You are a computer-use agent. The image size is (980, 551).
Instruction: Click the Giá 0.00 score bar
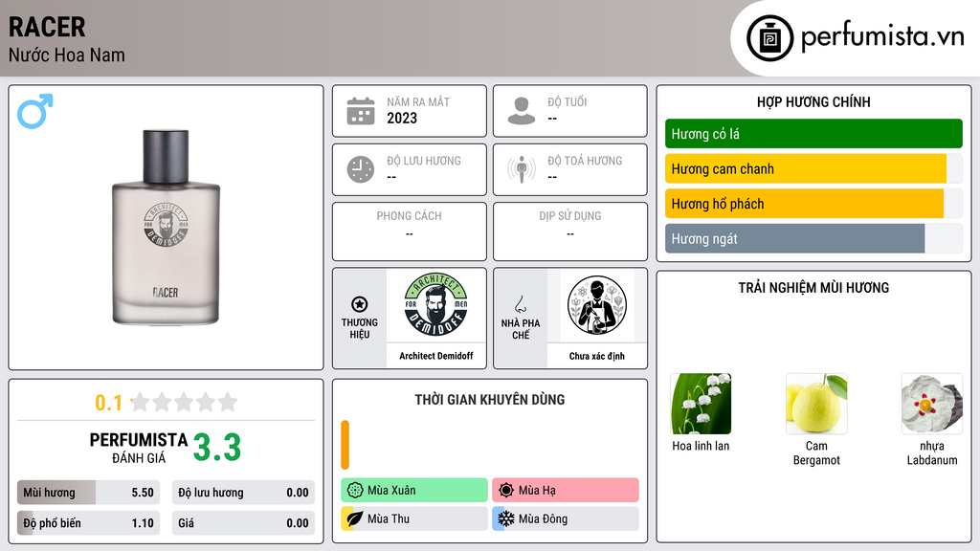point(243,523)
